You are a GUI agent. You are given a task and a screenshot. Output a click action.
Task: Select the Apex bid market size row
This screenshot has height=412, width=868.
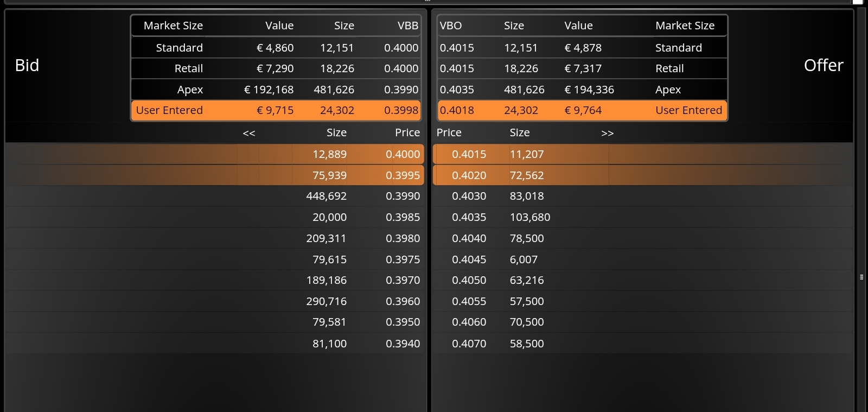click(x=276, y=90)
